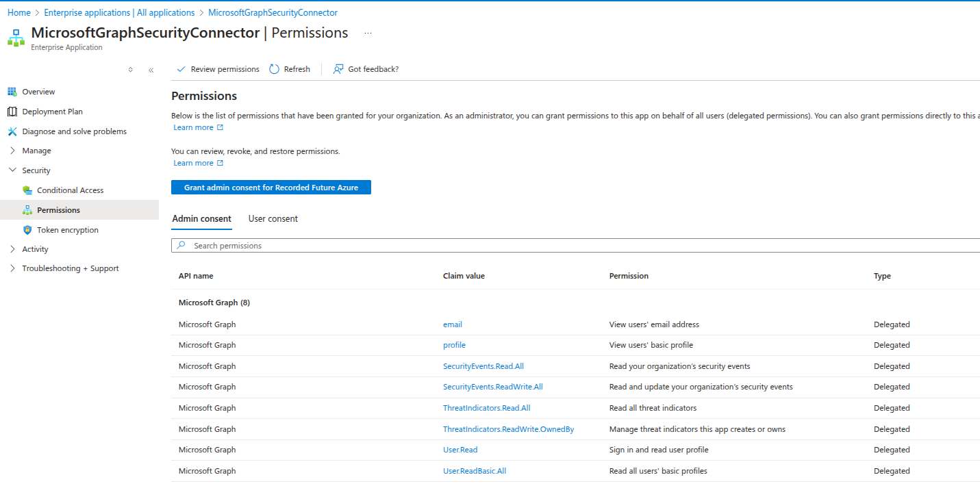Screen dimensions: 980x486
Task: Click the magnifier in the search permissions box
Action: click(x=181, y=245)
